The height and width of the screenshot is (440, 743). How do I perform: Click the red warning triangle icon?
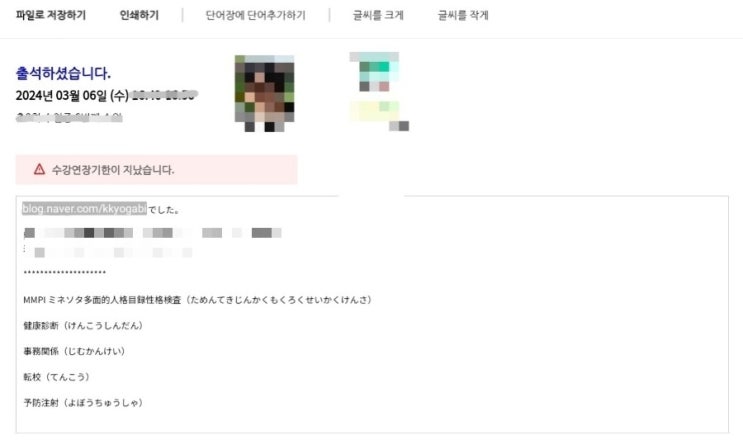pos(39,169)
